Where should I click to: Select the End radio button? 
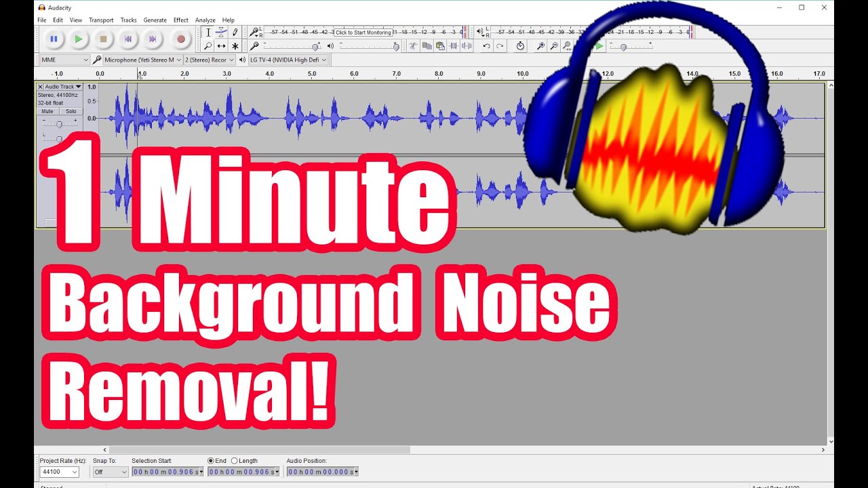(211, 461)
